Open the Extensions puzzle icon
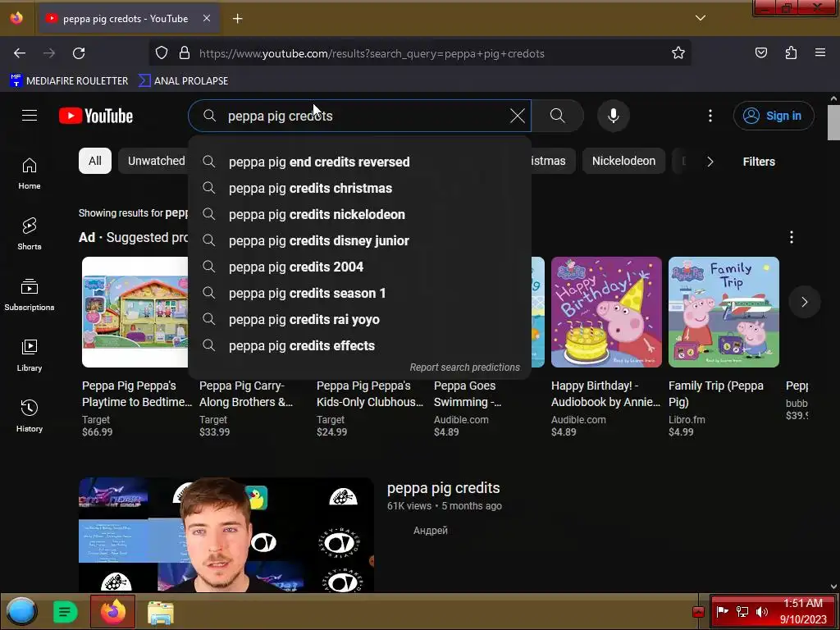 (x=791, y=52)
